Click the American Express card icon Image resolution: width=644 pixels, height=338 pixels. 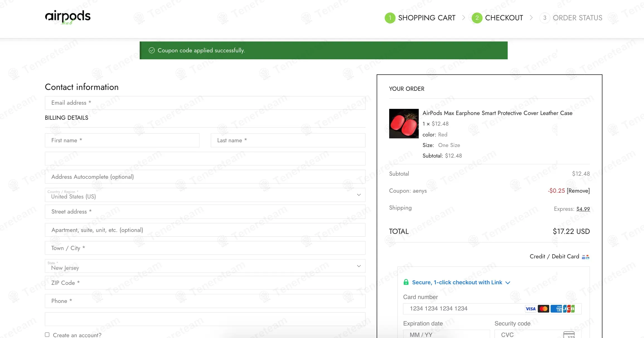[x=556, y=309]
